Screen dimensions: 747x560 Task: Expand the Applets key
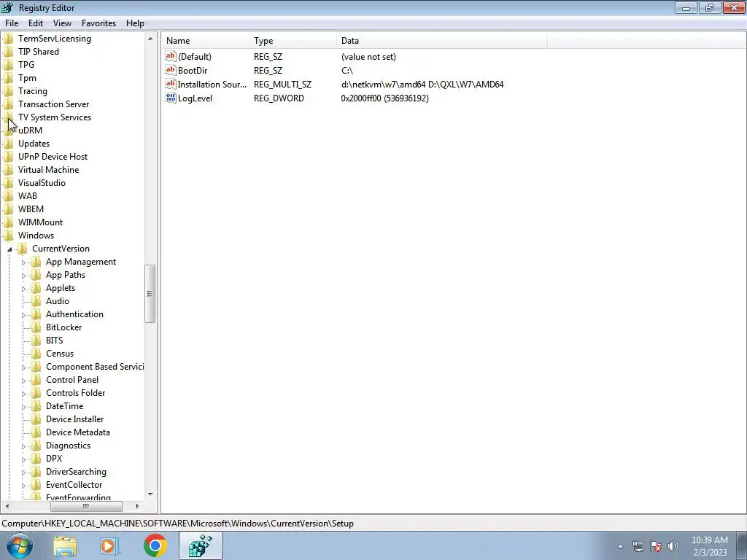click(23, 289)
